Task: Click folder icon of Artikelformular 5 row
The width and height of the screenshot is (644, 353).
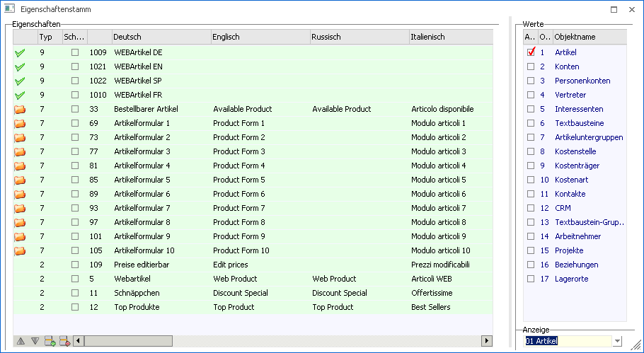Action: point(20,180)
